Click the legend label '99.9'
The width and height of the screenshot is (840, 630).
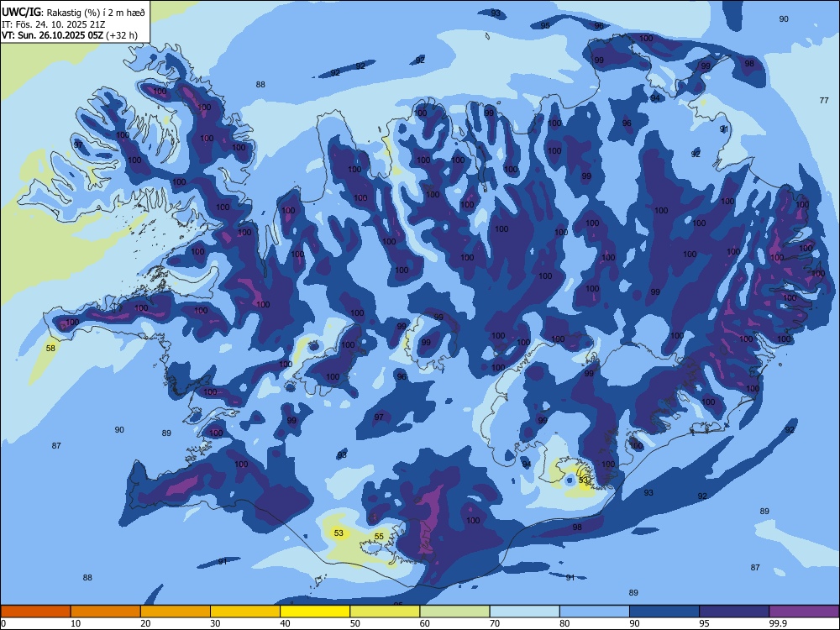(x=778, y=623)
